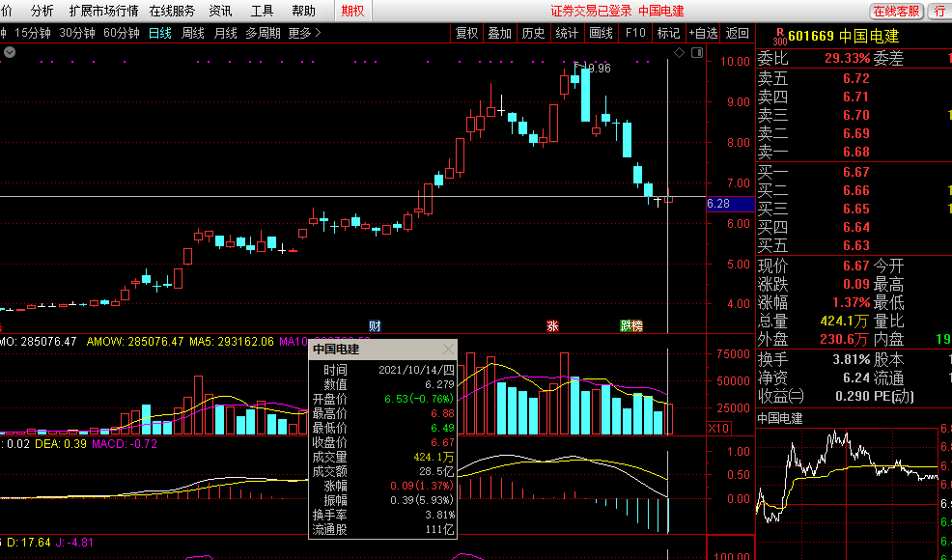The image size is (952, 560).
Task: Open the F10 company info
Action: 635,33
